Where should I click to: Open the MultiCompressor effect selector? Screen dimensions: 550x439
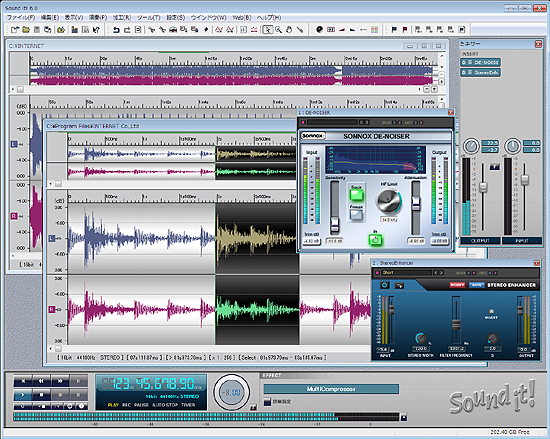click(331, 389)
